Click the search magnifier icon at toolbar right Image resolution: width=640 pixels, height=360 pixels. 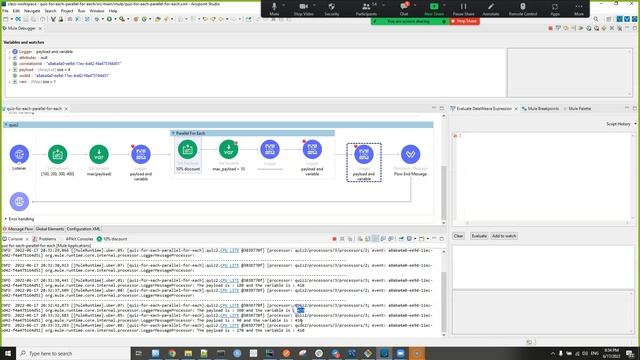(x=596, y=19)
